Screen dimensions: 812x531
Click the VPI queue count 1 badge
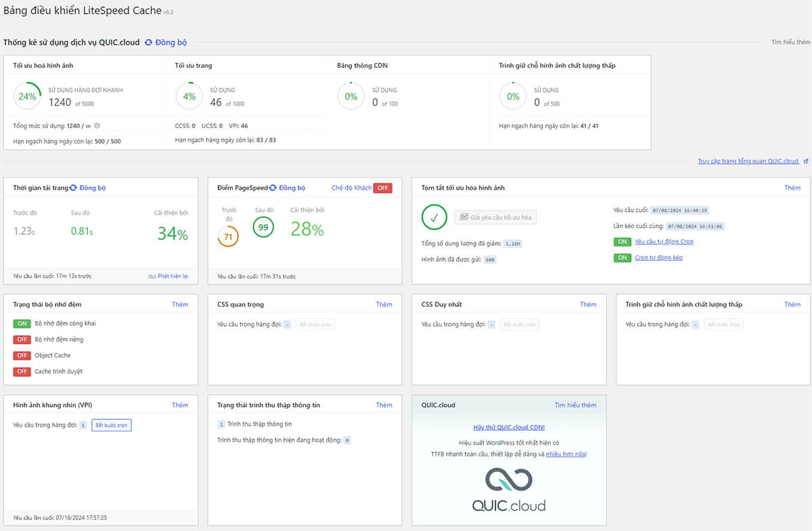pos(83,425)
